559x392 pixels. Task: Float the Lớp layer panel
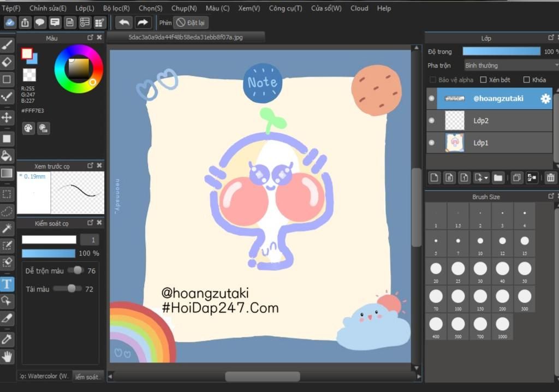pyautogui.click(x=551, y=38)
